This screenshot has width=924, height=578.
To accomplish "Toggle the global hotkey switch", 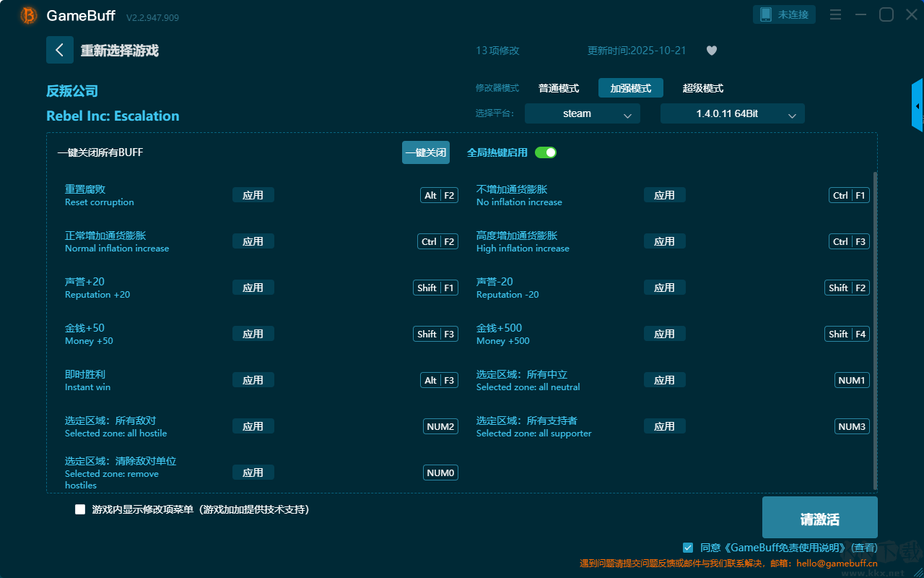I will 546,152.
